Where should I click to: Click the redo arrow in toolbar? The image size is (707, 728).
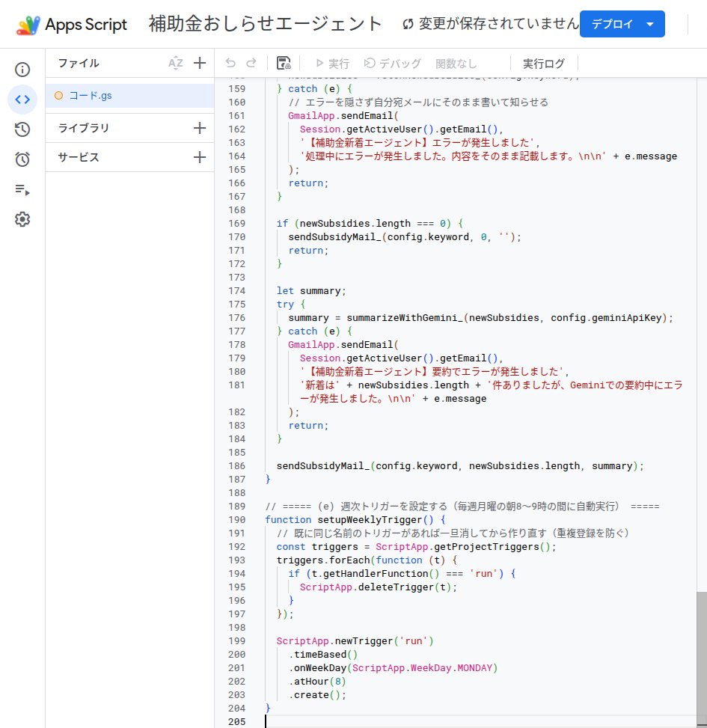pyautogui.click(x=251, y=63)
